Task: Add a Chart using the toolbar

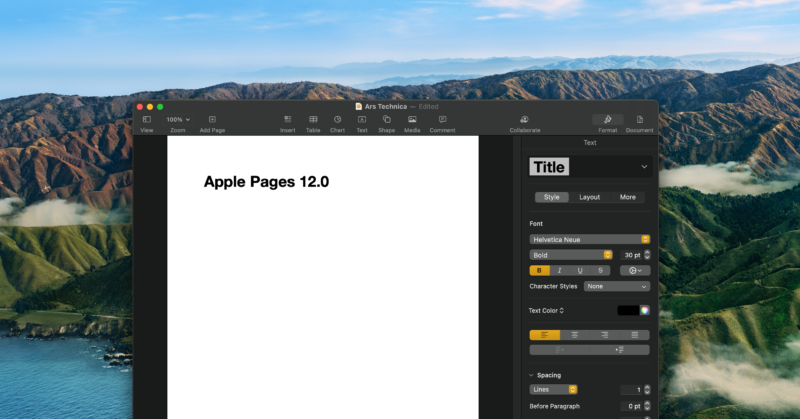Action: pyautogui.click(x=337, y=120)
